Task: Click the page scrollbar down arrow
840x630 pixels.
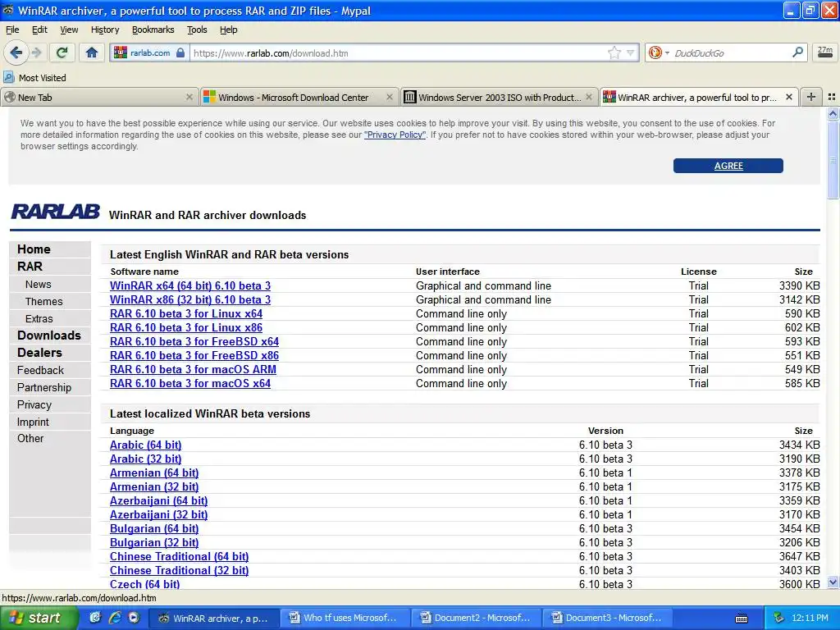Action: 833,582
